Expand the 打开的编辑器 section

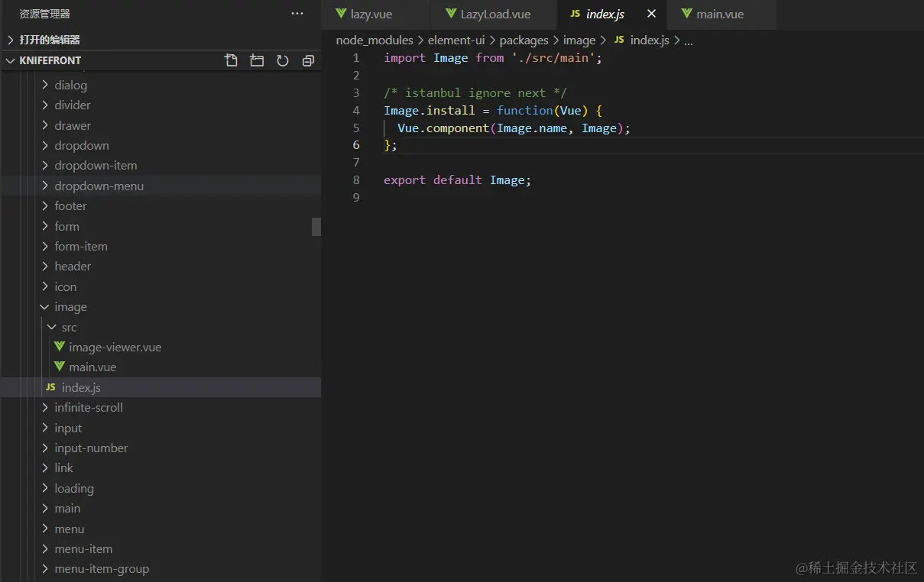[x=160, y=40]
